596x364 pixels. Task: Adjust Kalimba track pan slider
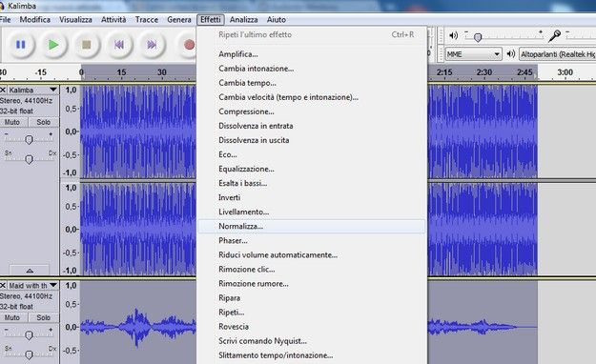point(29,159)
